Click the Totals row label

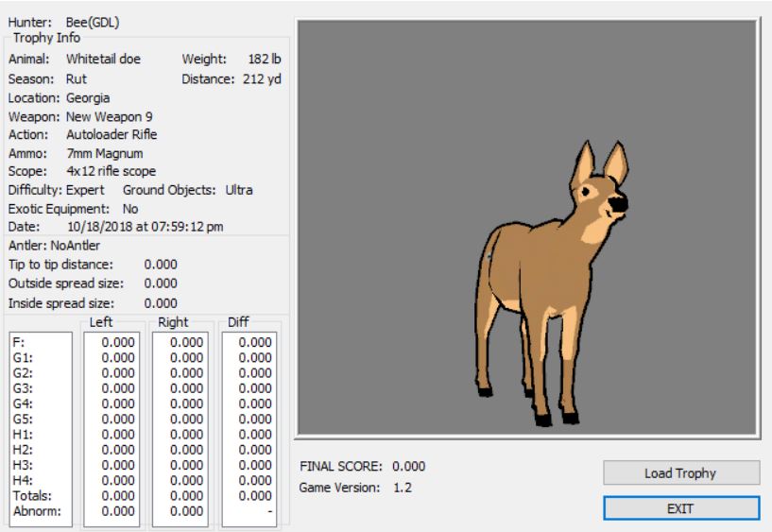click(x=27, y=494)
